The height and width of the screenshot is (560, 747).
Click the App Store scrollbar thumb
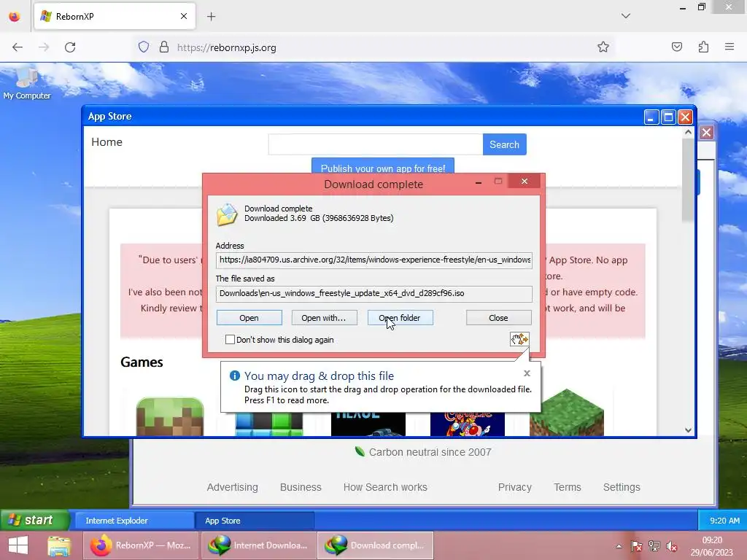pyautogui.click(x=688, y=180)
